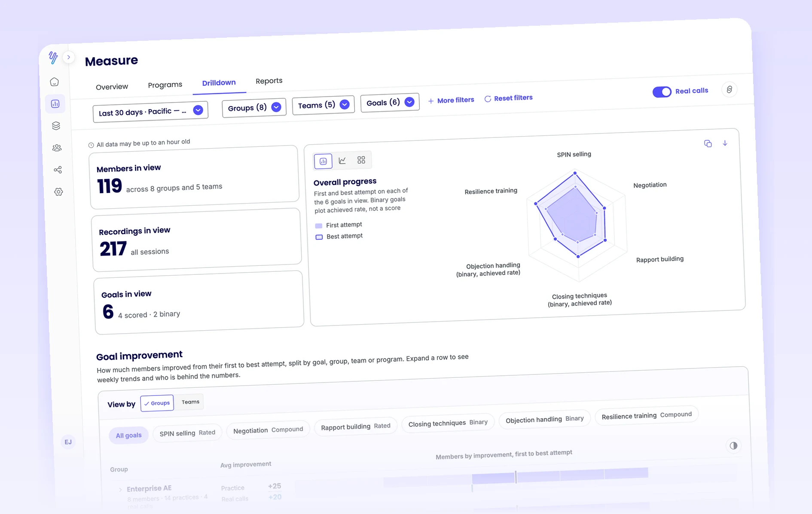Toggle the Real calls switch
The height and width of the screenshot is (514, 812).
pos(662,92)
